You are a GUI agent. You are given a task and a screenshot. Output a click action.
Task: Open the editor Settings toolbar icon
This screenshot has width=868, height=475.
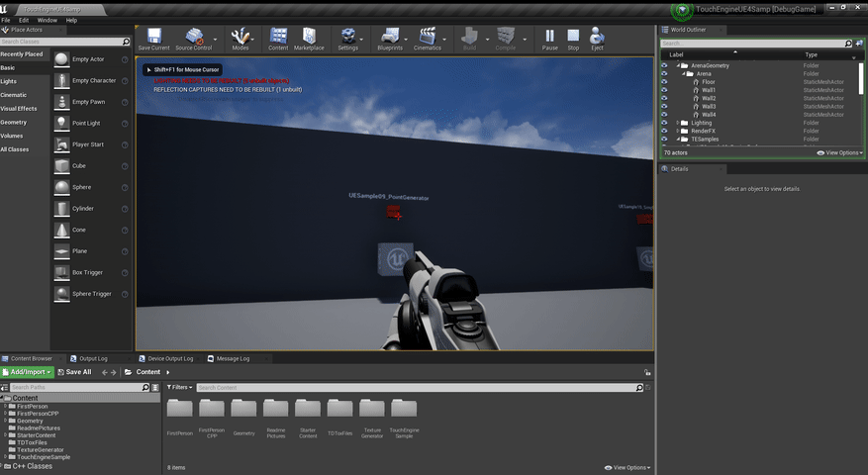(x=347, y=39)
